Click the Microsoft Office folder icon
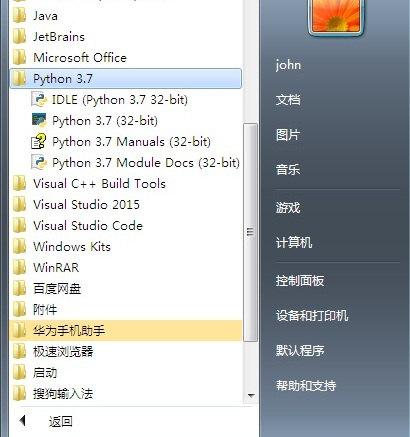 coord(19,58)
